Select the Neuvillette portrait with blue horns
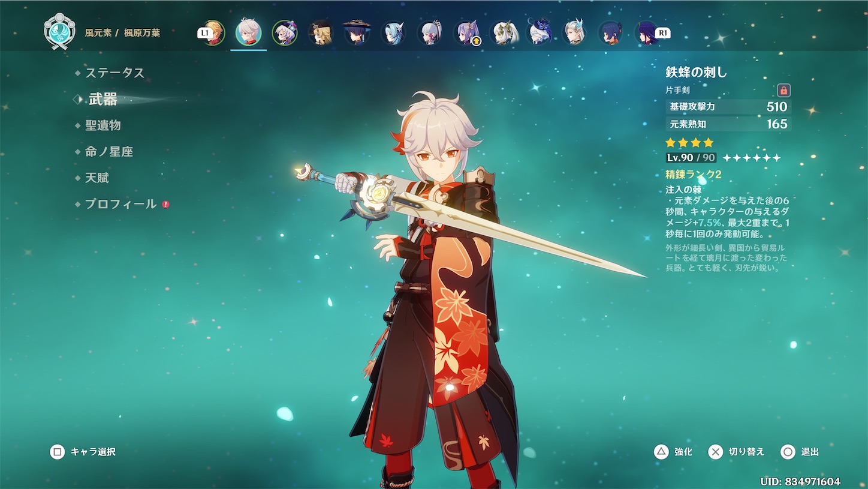This screenshot has height=489, width=868. (x=574, y=33)
